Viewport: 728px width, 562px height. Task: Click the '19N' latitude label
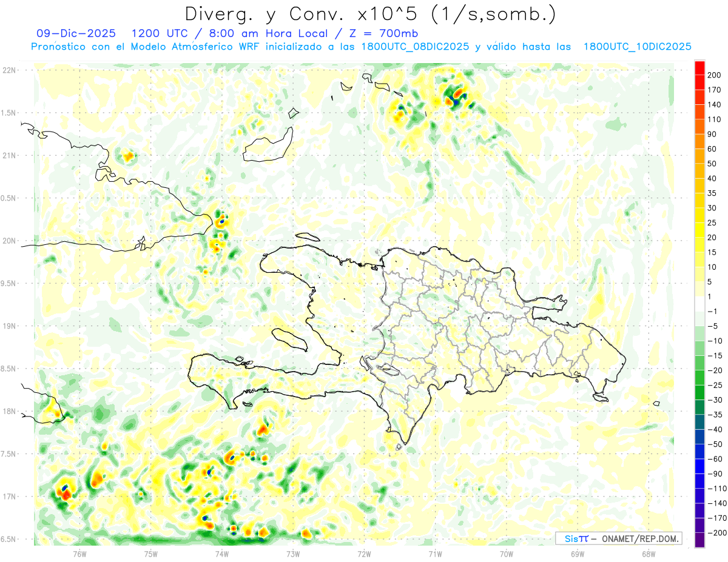(10, 326)
